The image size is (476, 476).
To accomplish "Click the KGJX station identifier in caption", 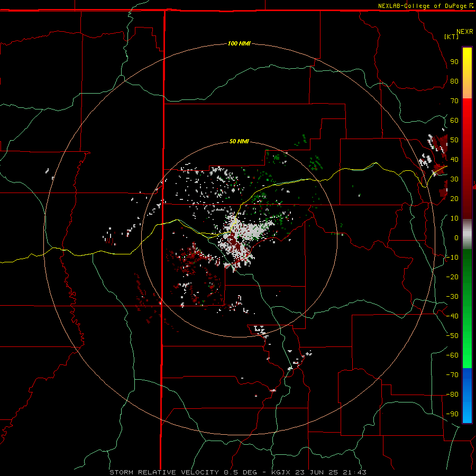I will pyautogui.click(x=281, y=472).
